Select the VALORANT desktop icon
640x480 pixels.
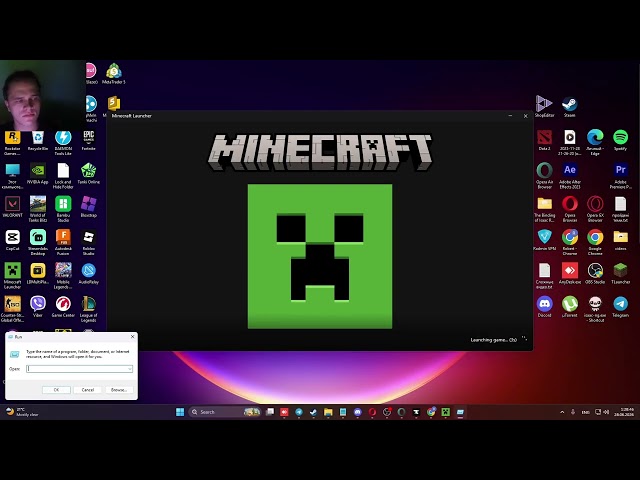[12, 207]
